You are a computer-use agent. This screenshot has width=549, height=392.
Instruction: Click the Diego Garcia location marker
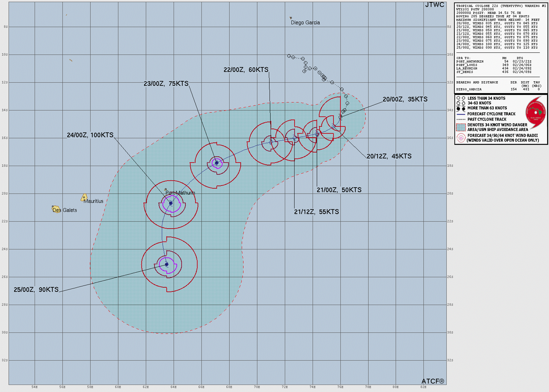point(291,17)
